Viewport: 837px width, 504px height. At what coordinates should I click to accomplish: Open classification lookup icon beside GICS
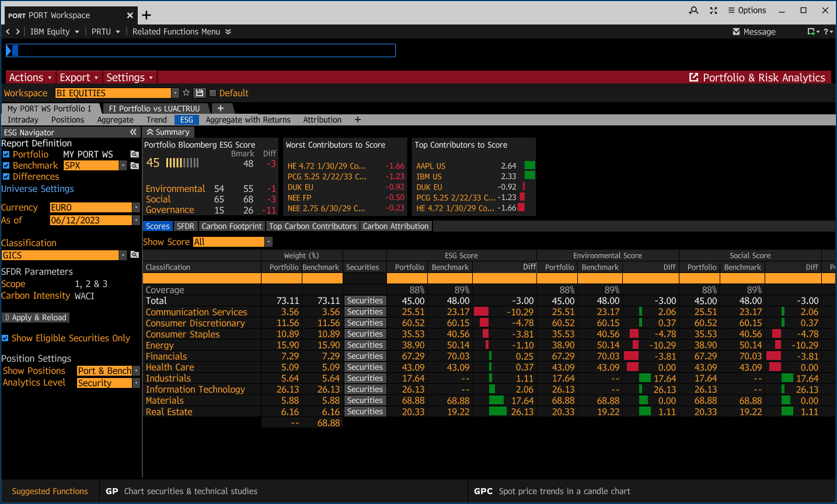(x=135, y=255)
